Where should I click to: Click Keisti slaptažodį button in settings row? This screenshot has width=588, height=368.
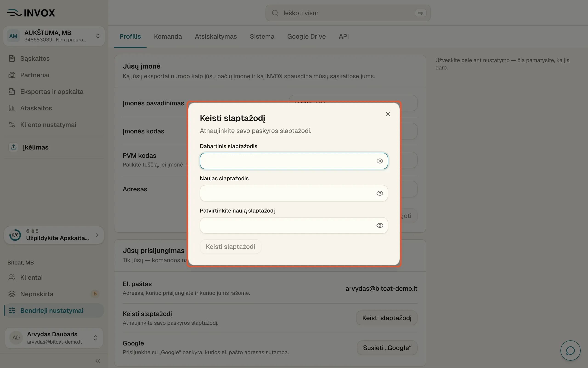(x=387, y=318)
